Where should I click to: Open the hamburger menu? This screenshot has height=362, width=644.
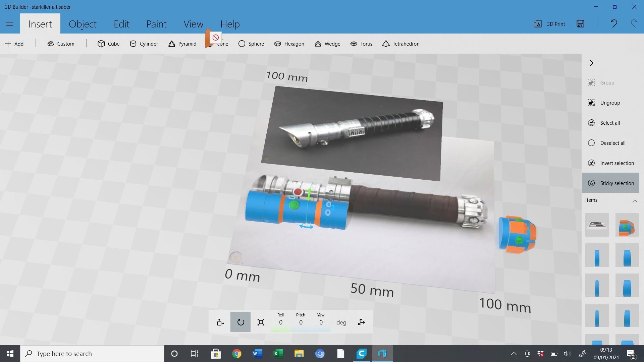[9, 24]
